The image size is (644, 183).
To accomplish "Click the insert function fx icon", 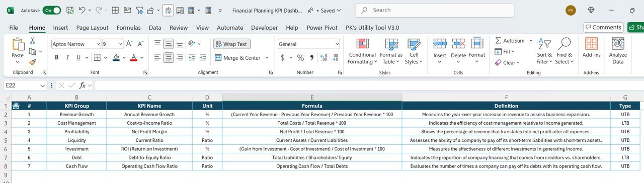I will pos(83,85).
